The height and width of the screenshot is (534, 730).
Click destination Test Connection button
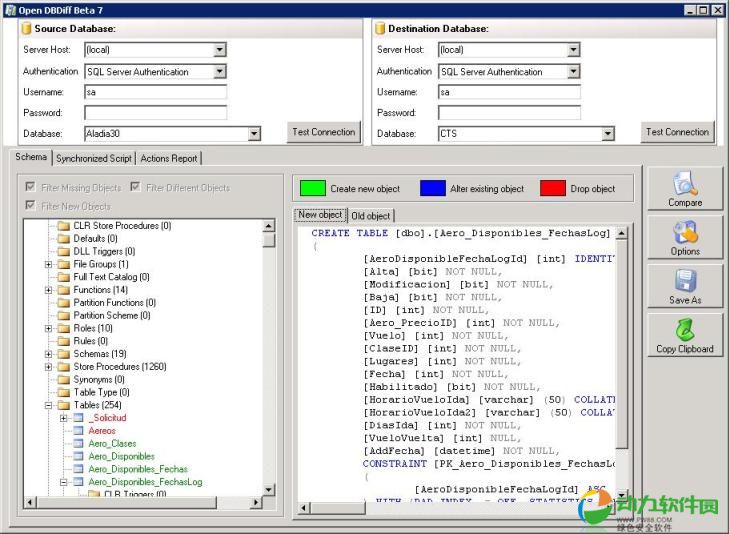click(677, 132)
